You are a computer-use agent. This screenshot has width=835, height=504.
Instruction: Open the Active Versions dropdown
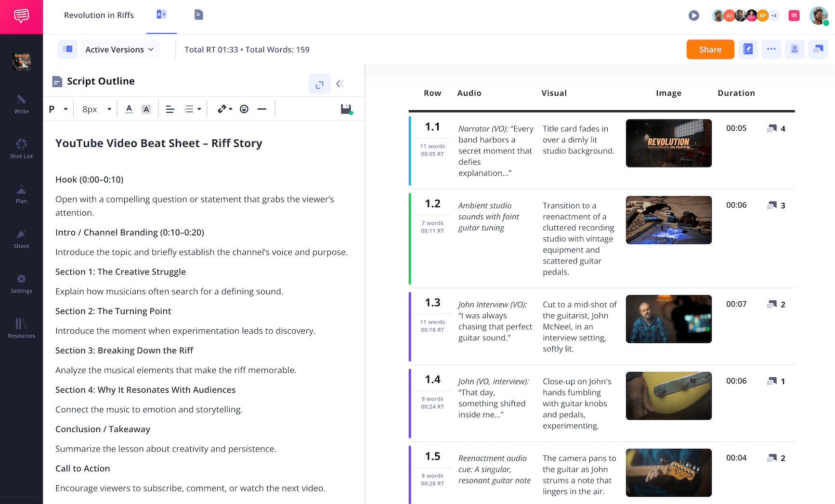point(119,50)
